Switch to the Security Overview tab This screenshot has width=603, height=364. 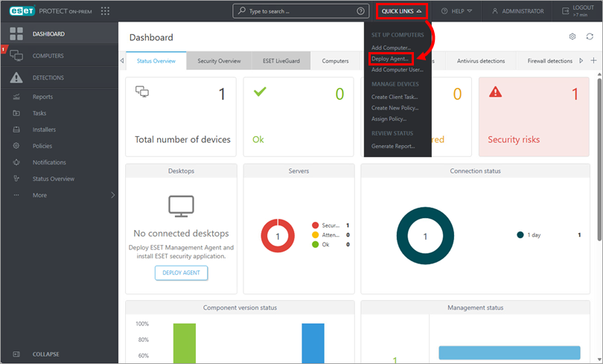(x=219, y=61)
